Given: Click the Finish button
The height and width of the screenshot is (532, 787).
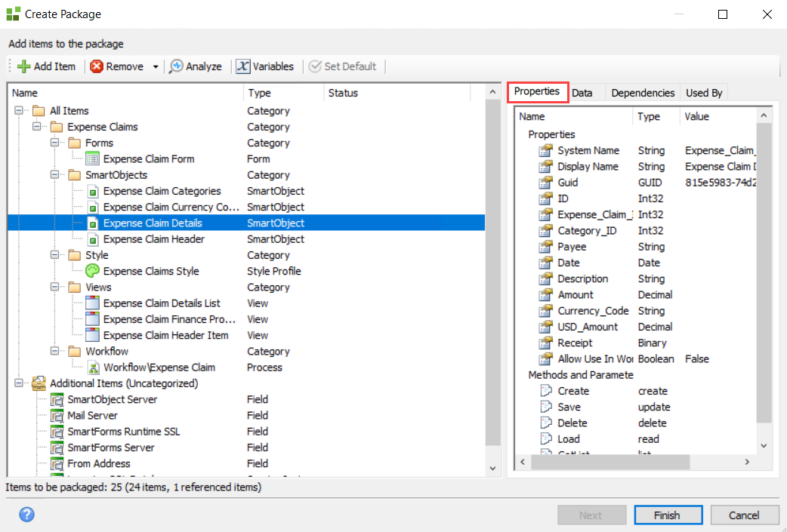Looking at the screenshot, I should pos(667,515).
